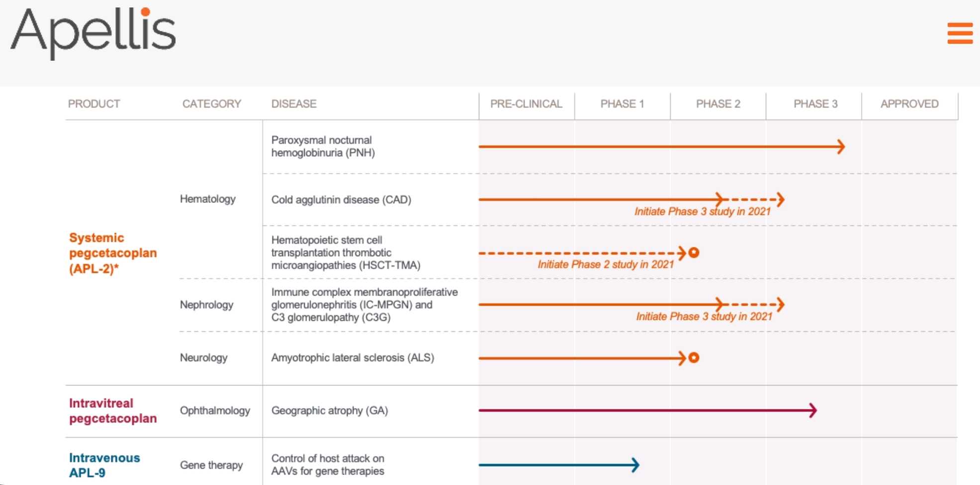Select the PRE-CLINICAL column header

pyautogui.click(x=526, y=104)
